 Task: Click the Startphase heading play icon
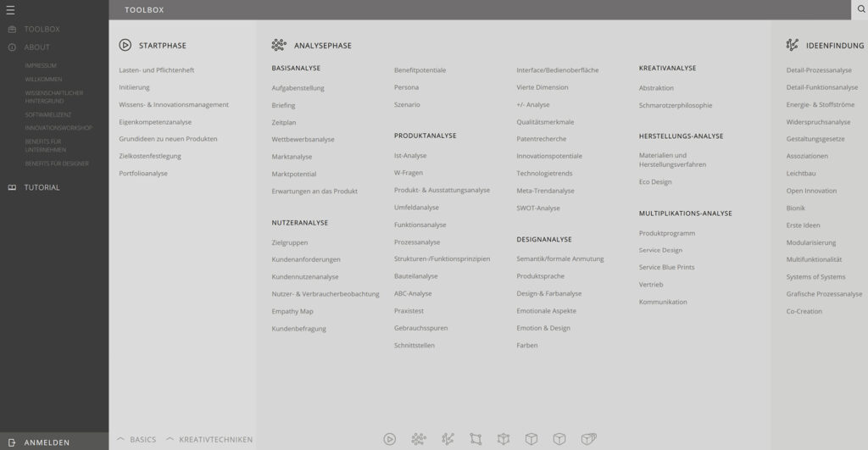click(x=125, y=45)
